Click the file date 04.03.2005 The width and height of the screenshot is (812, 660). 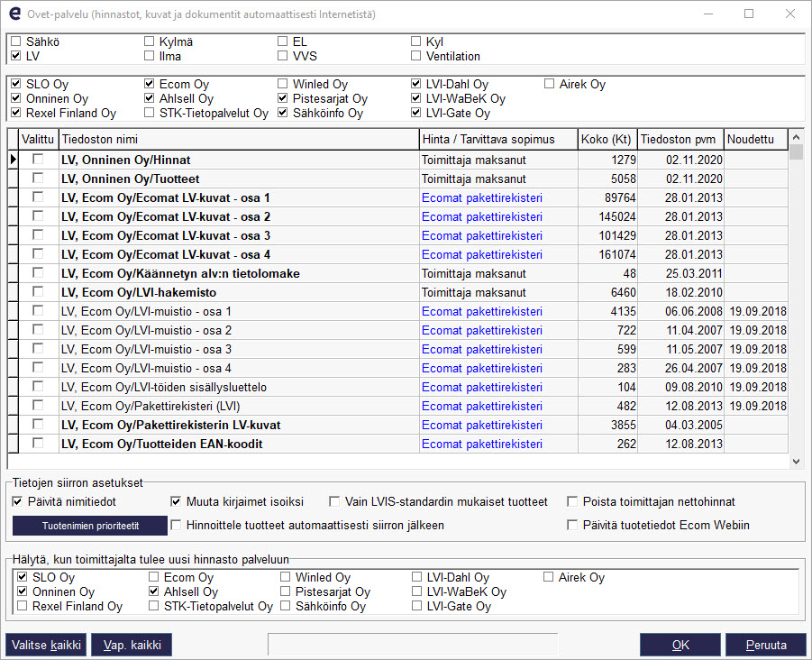pyautogui.click(x=694, y=425)
